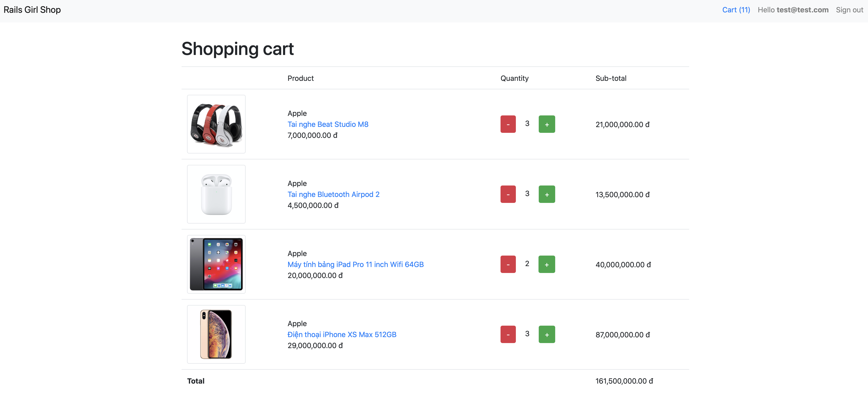Decrease iPhone XS Max 512GB quantity
Screen dimensions: 868x420
pyautogui.click(x=508, y=334)
